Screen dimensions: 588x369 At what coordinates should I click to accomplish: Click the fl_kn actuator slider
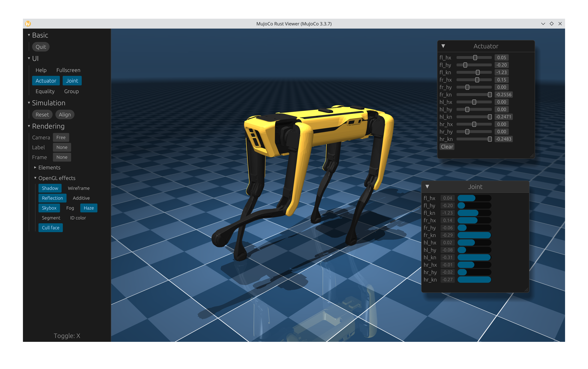[474, 72]
